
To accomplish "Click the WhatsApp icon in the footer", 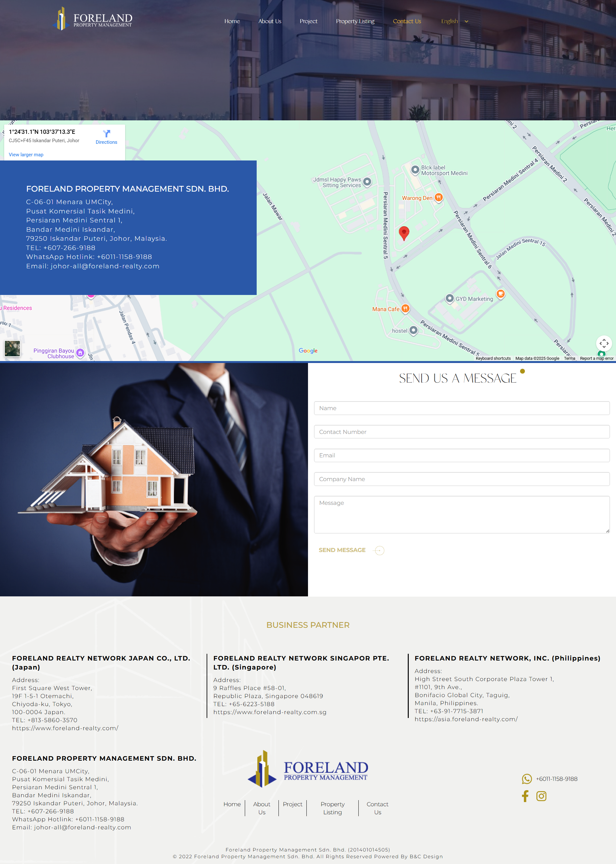I will 527,779.
